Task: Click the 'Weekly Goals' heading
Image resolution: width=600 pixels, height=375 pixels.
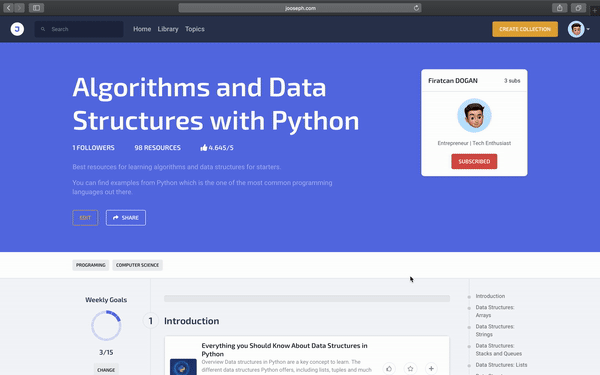Action: [106, 300]
